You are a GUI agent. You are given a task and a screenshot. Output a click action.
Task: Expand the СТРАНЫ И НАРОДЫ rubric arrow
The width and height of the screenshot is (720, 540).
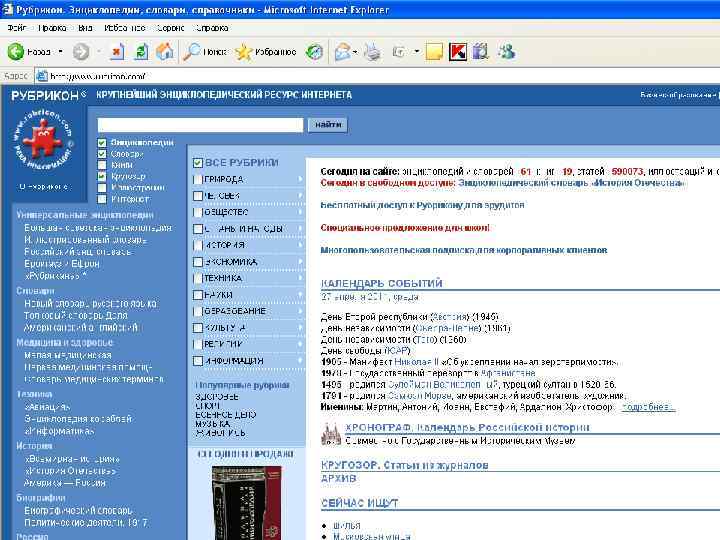(x=300, y=229)
